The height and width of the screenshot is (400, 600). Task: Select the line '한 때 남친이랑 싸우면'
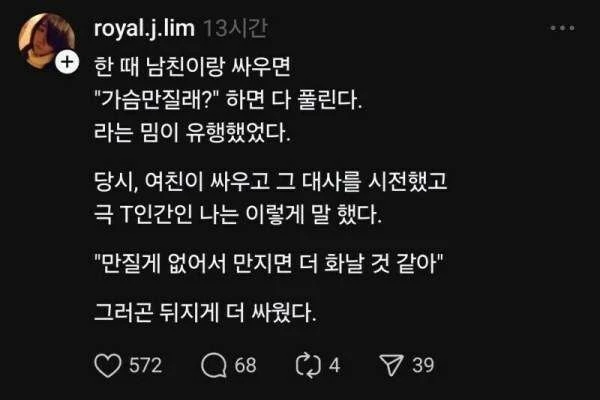click(192, 67)
